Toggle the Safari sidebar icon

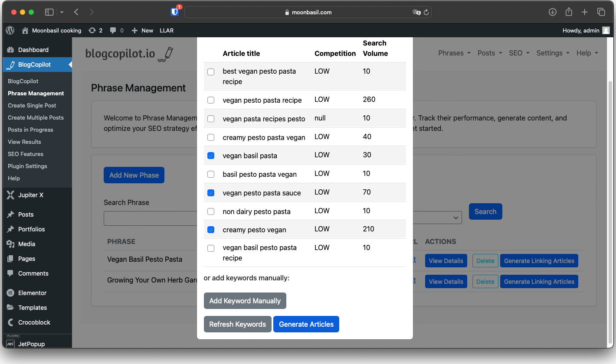(x=49, y=12)
